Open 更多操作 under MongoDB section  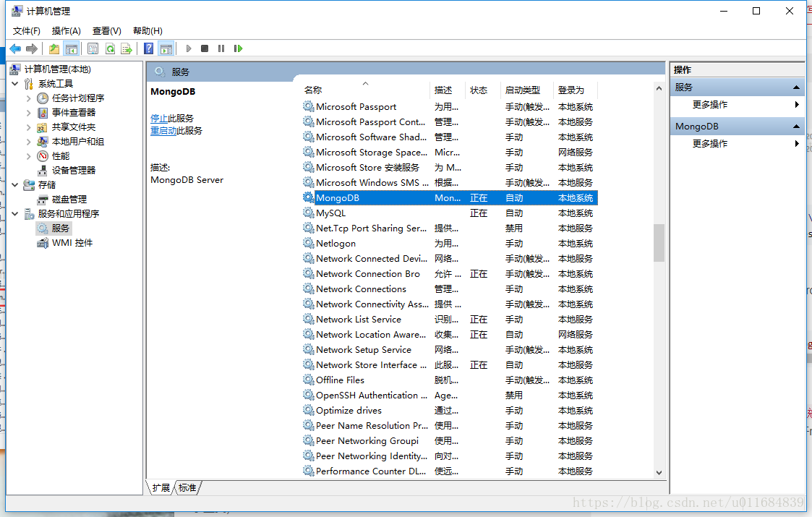(710, 143)
